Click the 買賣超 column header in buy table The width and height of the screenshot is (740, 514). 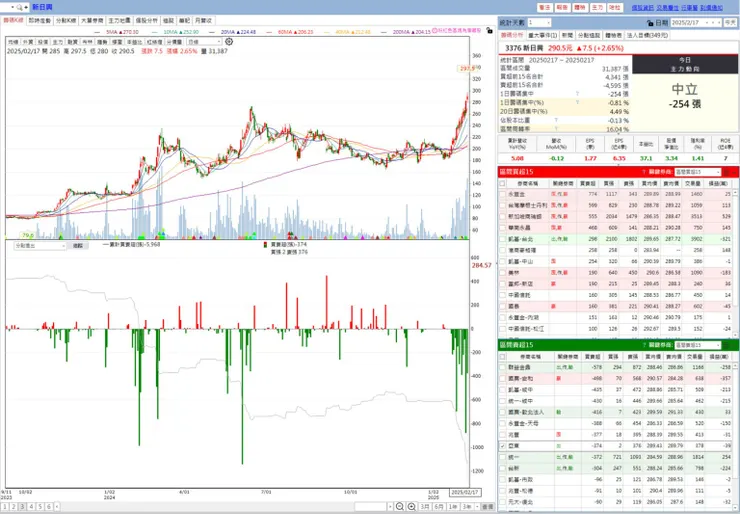tap(587, 184)
